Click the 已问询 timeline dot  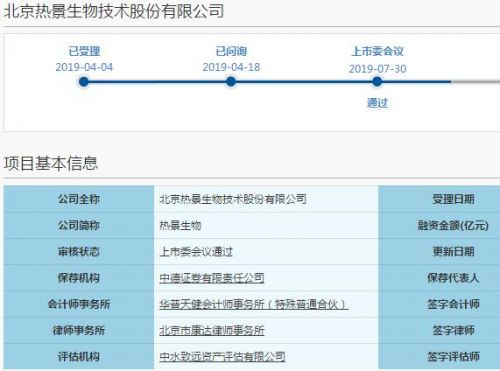click(x=231, y=82)
